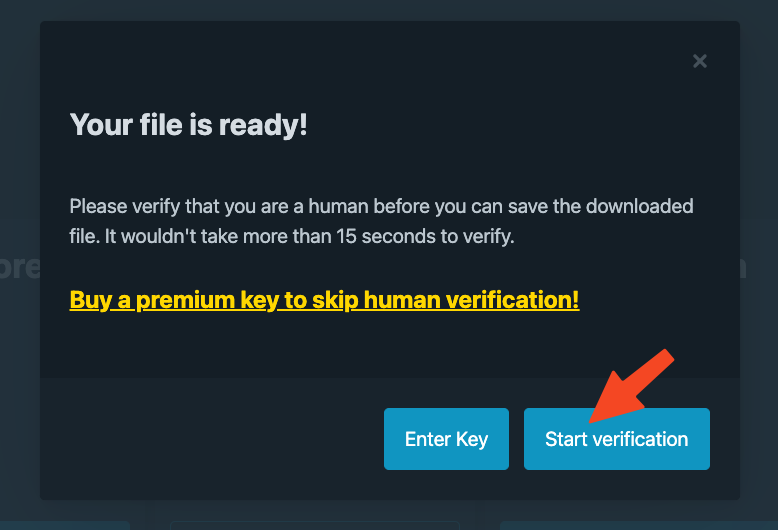Click the "Your file is ready!" heading
The height and width of the screenshot is (530, 778).
188,126
